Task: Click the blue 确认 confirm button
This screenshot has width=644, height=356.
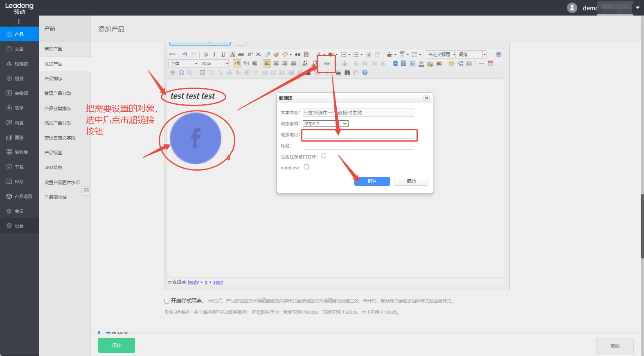Action: [372, 181]
